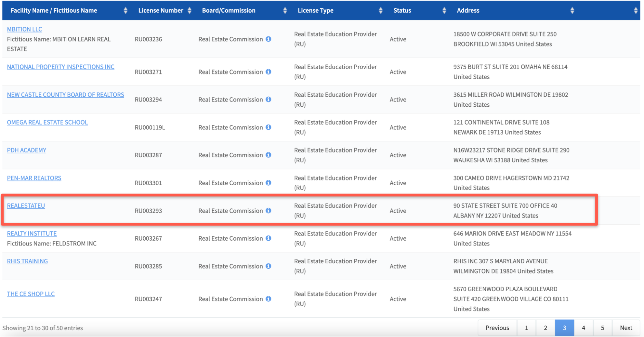Image resolution: width=644 pixels, height=337 pixels.
Task: Click 'Showing 21 to 30 of 50 entries'
Action: (43, 328)
